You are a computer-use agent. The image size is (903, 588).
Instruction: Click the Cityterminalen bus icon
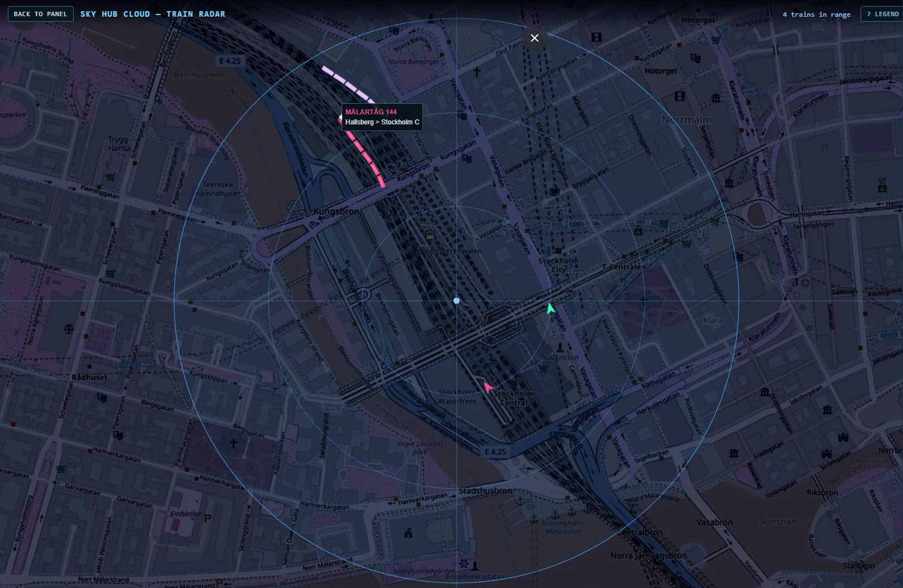point(430,235)
